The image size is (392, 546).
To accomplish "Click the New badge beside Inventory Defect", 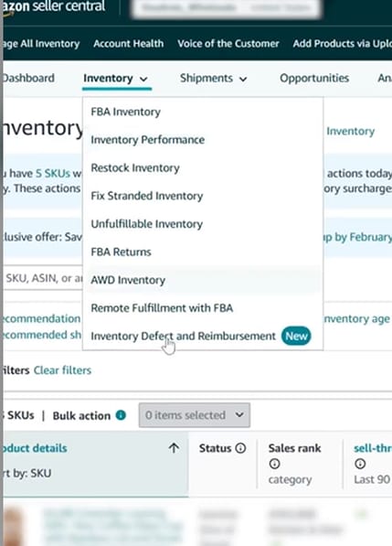I will (296, 336).
